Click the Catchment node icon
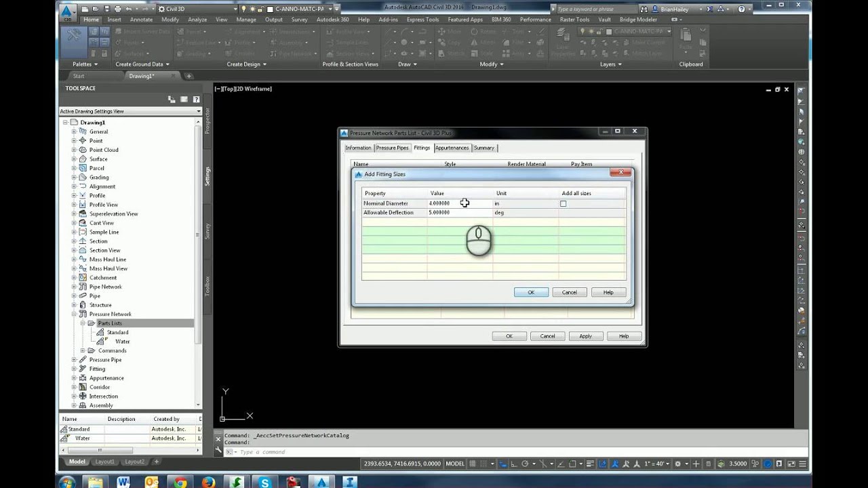This screenshot has height=488, width=868. (83, 277)
